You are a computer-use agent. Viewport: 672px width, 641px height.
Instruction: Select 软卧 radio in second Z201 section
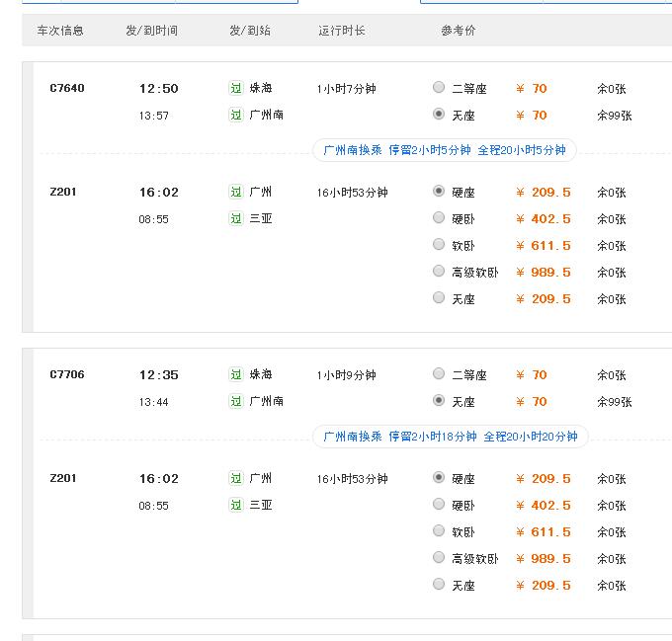coord(439,531)
